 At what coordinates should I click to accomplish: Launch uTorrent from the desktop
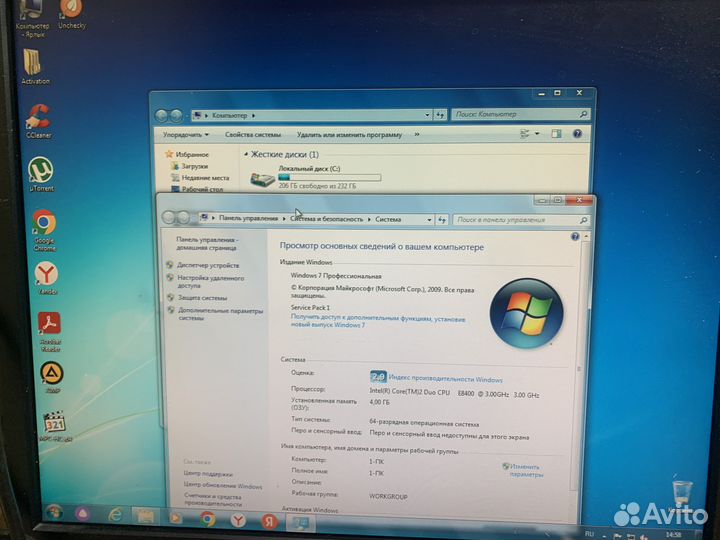point(41,170)
